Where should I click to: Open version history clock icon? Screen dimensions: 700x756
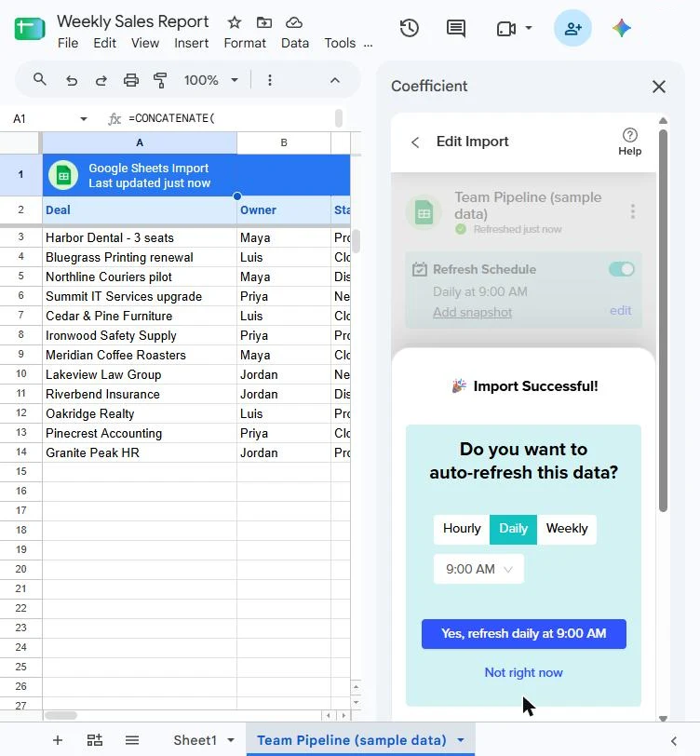coord(410,28)
